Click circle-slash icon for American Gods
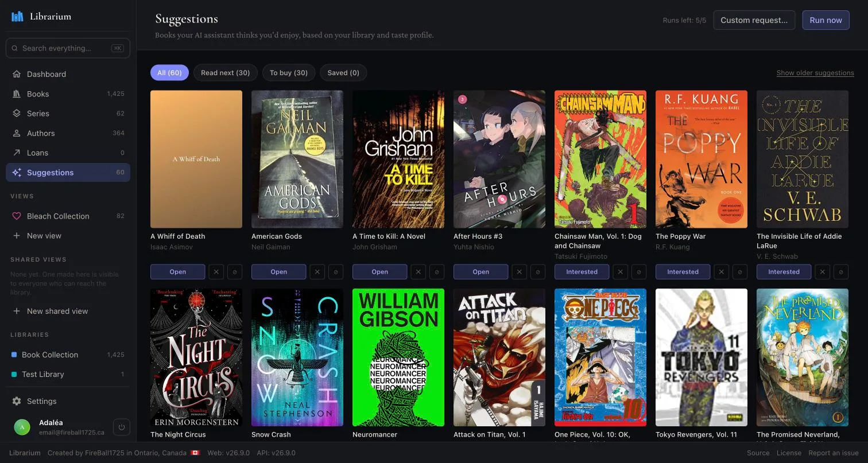Screen dimensions: 868x463 (x=336, y=272)
